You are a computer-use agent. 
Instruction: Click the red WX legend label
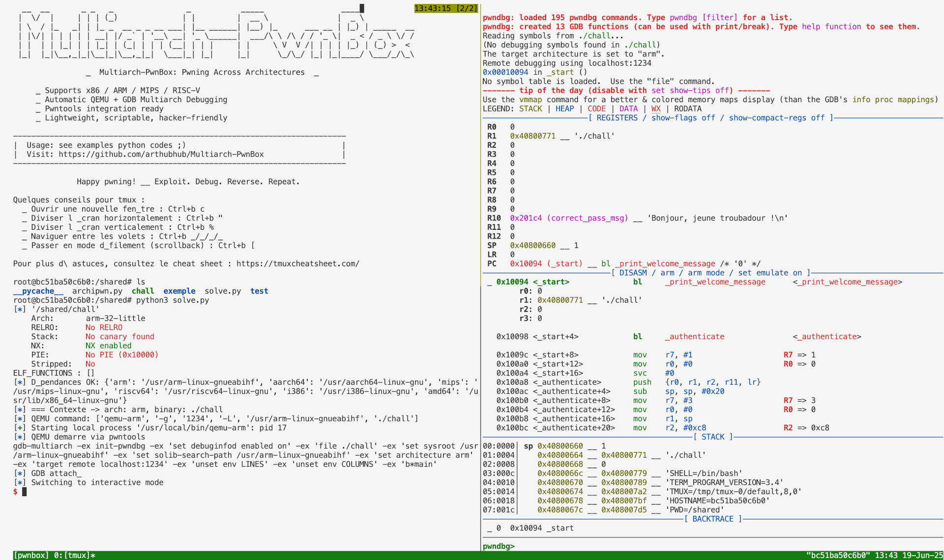(655, 109)
